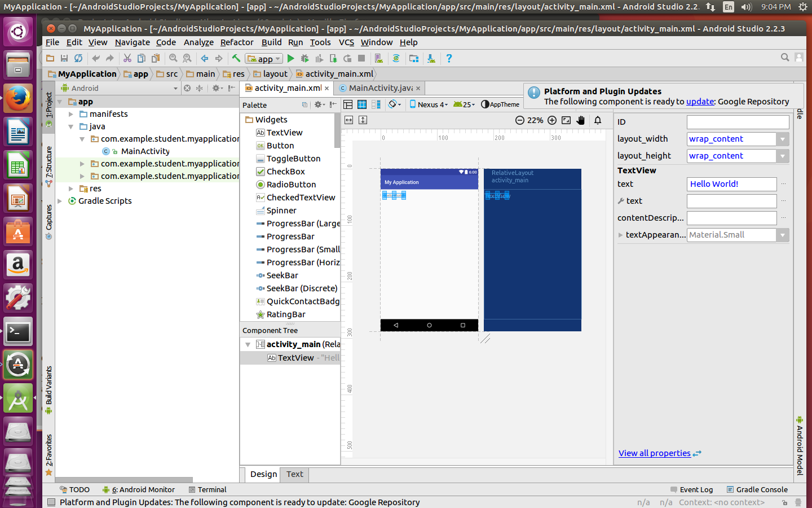Expand the manifests folder in project tree
Image resolution: width=812 pixels, height=508 pixels.
[71, 114]
